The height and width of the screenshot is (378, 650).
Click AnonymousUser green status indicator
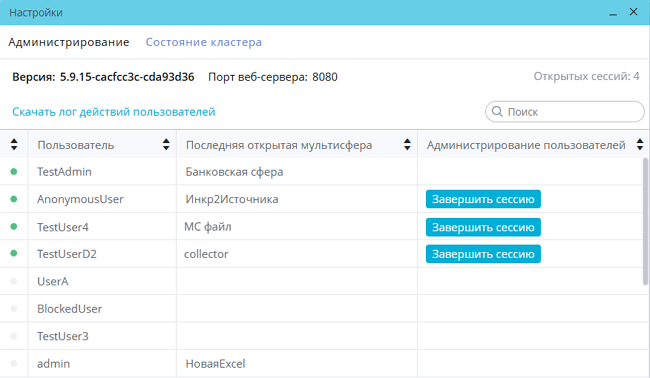(14, 199)
